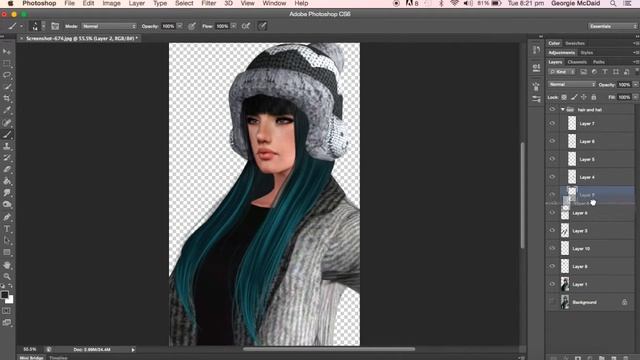Screen dimensions: 640x360
Task: Select the Spot Healing Brush tool
Action: pyautogui.click(x=7, y=122)
